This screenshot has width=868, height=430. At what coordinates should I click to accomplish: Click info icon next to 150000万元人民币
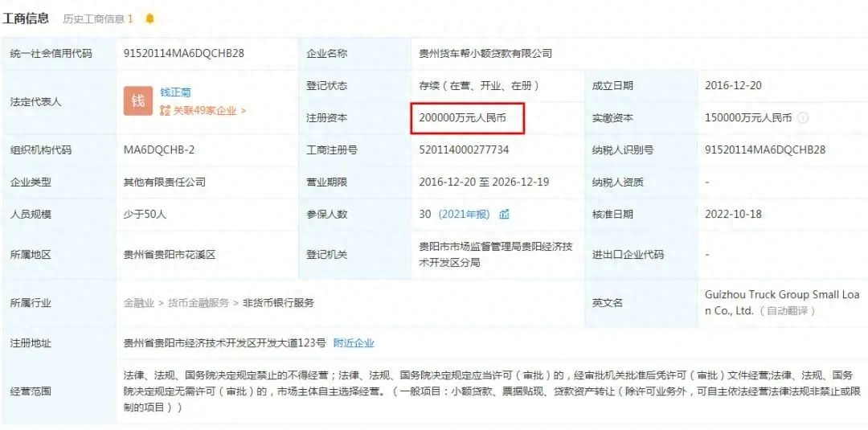[x=803, y=118]
